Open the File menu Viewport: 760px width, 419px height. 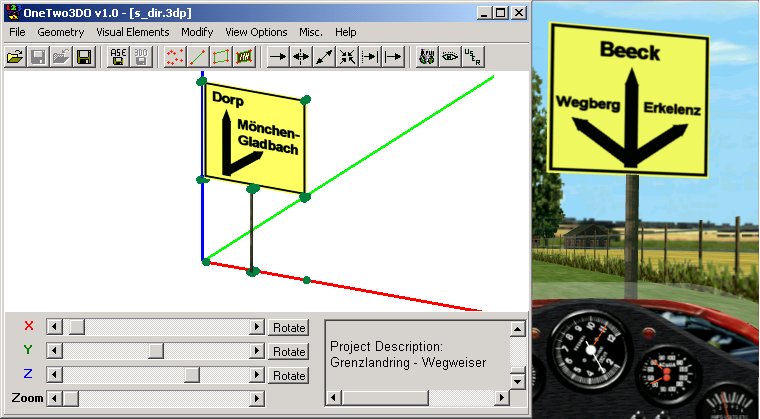pyautogui.click(x=17, y=32)
